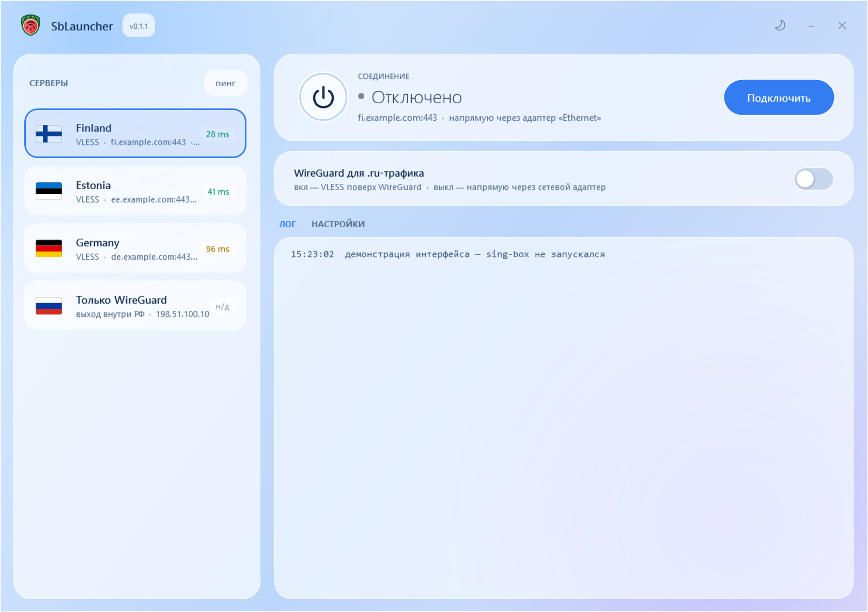Viewport: 868px width, 612px height.
Task: Close the SbLauncher window
Action: pos(842,26)
